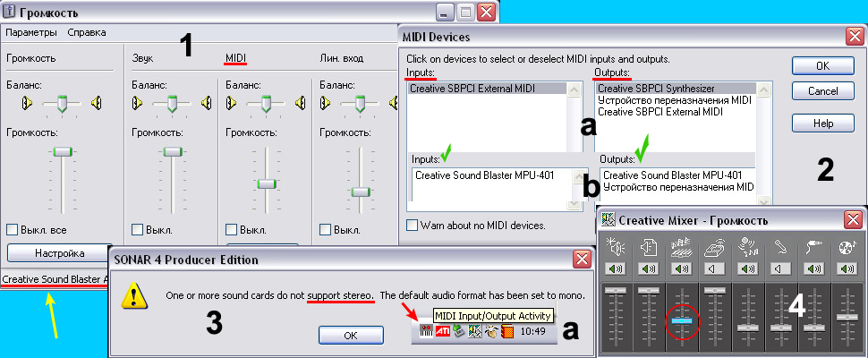This screenshot has height=358, width=868.
Task: Toggle mute under the master speaker in Creative Mixer
Action: (x=614, y=269)
